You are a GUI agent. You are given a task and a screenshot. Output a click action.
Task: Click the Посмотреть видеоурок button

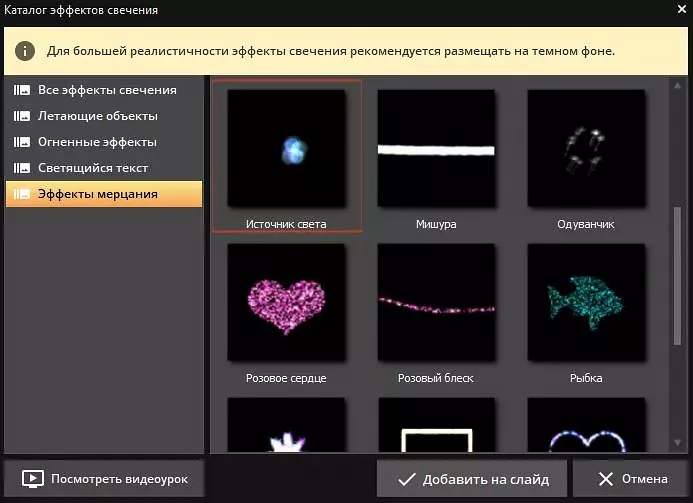point(104,479)
